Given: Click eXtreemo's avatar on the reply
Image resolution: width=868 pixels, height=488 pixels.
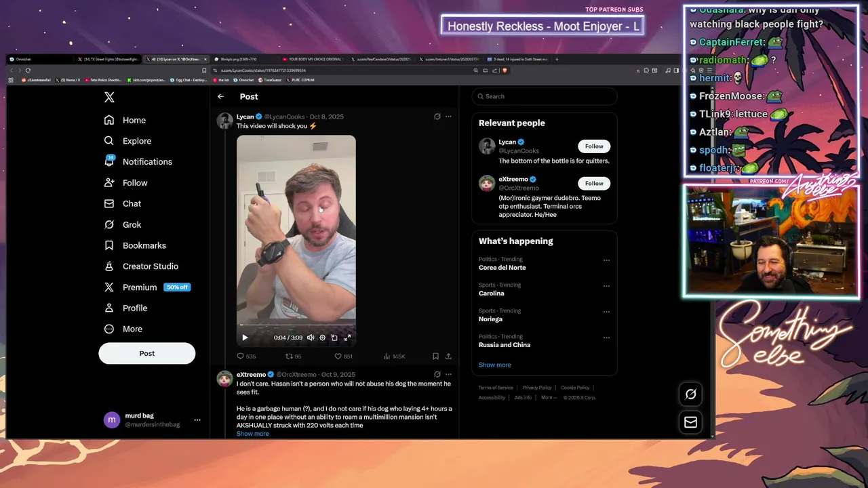Looking at the screenshot, I should [x=224, y=378].
